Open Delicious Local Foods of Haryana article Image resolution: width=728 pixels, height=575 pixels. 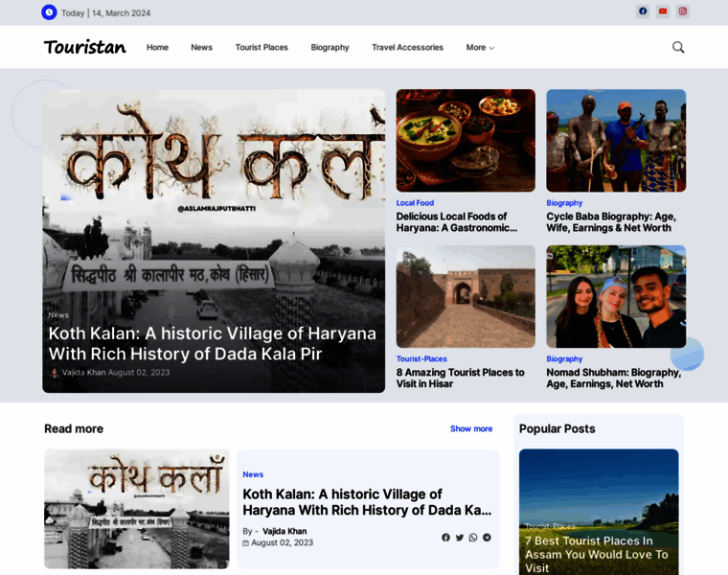[456, 222]
